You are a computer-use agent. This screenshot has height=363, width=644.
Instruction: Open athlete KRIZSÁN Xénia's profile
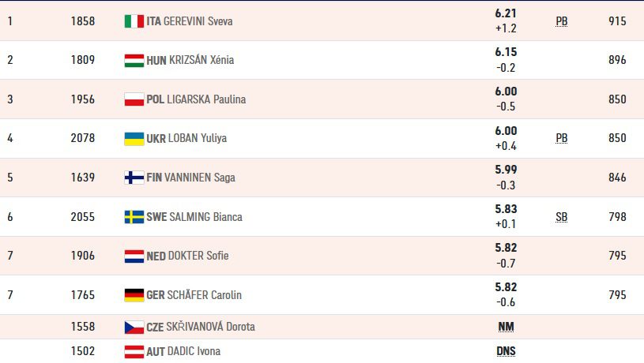(201, 60)
